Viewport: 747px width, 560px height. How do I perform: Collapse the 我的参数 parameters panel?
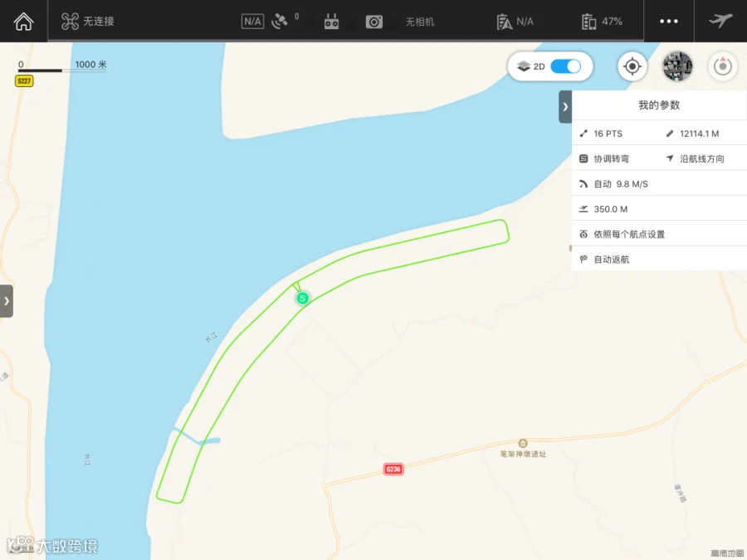pyautogui.click(x=565, y=107)
